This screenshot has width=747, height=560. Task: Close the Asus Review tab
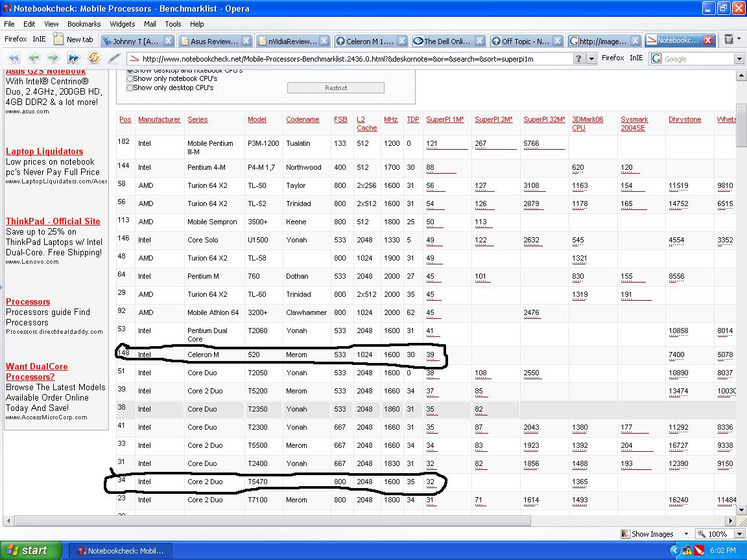[246, 41]
